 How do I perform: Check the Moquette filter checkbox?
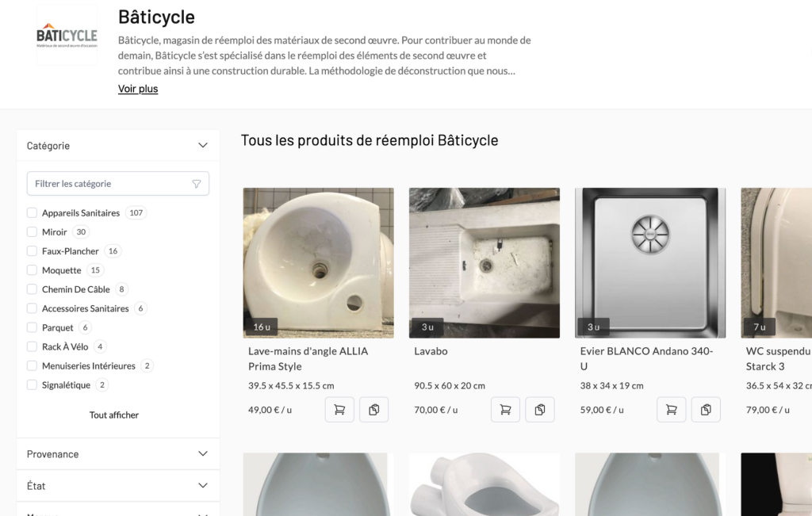32,269
